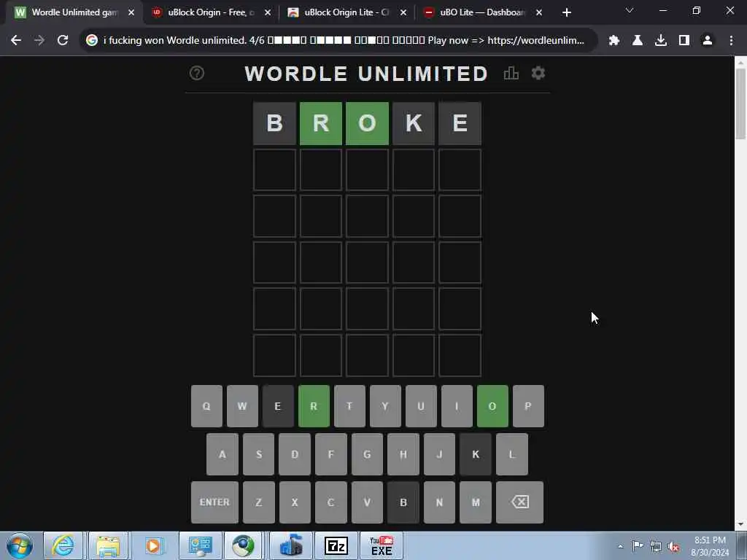Open the tab search chevron

click(630, 10)
